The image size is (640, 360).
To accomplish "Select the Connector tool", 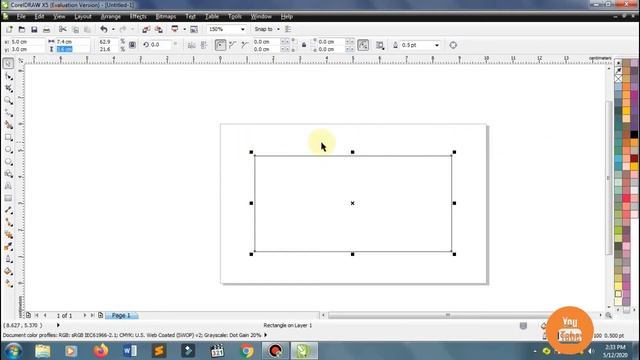I will click(8, 222).
